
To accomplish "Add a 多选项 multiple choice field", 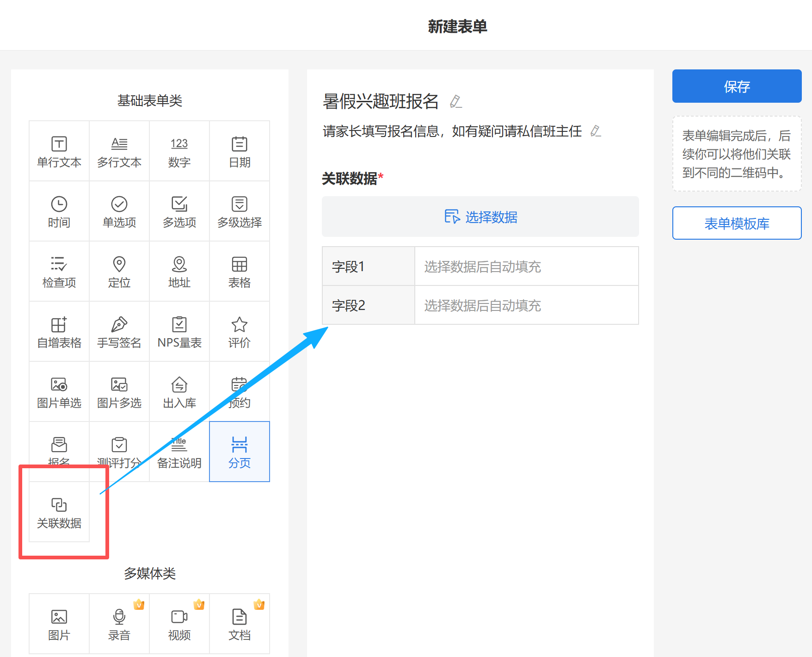I will pos(179,211).
